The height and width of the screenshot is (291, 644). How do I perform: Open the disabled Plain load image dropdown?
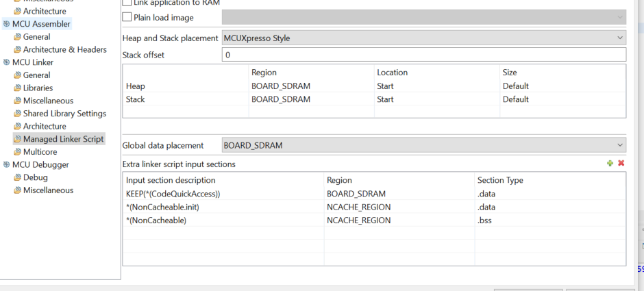click(423, 17)
